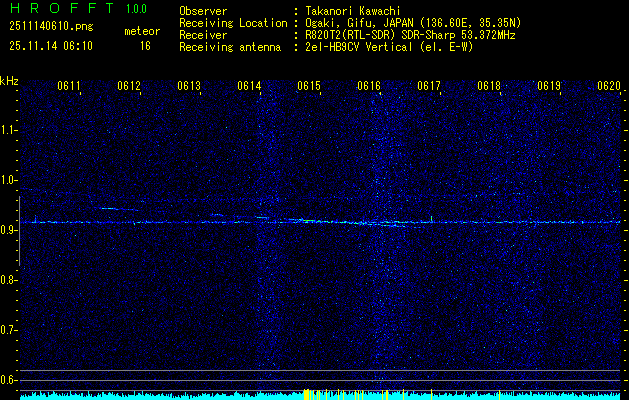Click the yellow detection marker below 0618

pos(499,395)
